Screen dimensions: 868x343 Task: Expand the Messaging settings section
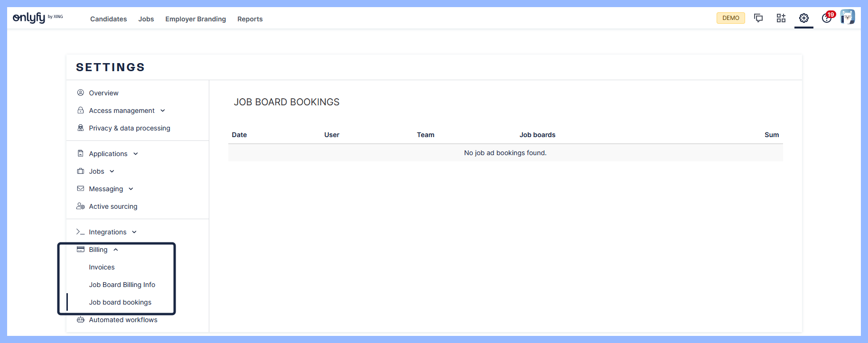[x=106, y=189]
